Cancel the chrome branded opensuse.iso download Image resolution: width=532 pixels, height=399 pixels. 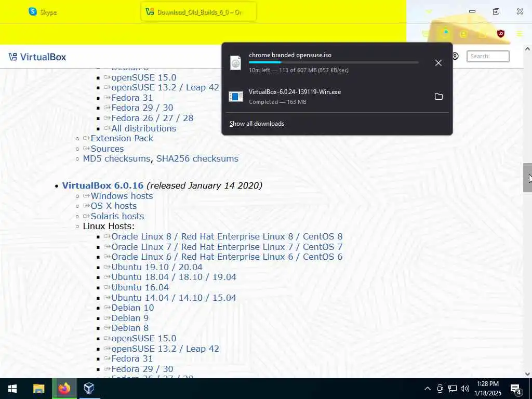tap(438, 63)
